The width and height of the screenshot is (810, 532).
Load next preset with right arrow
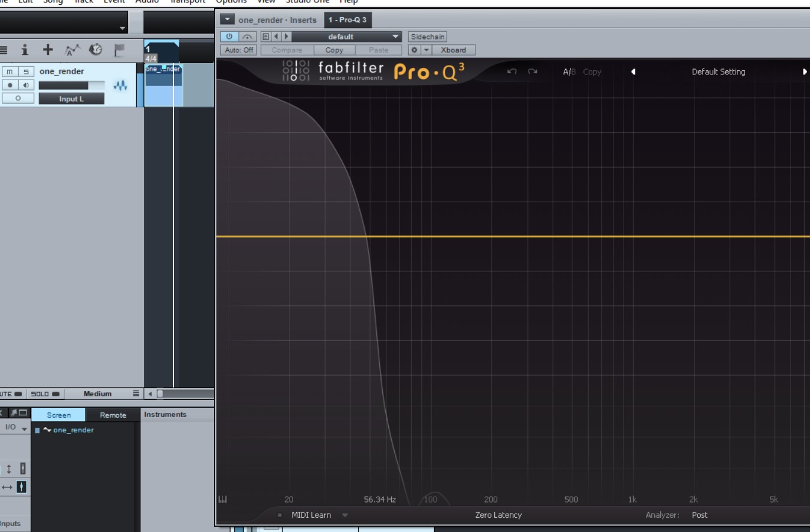(x=286, y=37)
